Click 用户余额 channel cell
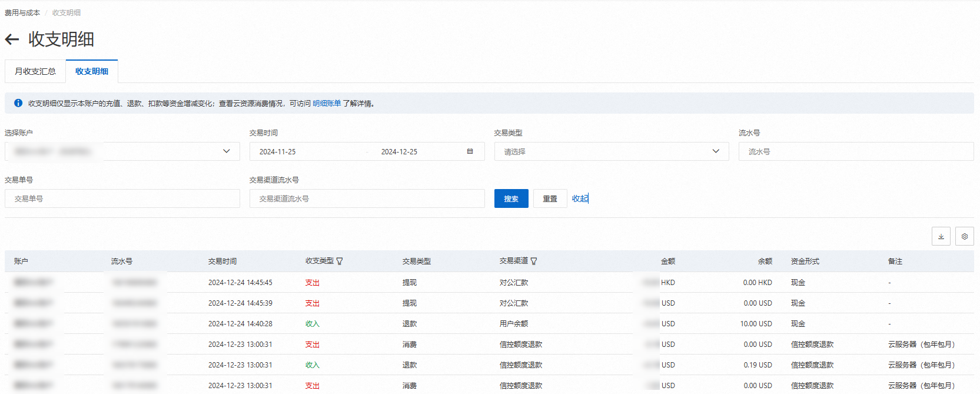 514,323
